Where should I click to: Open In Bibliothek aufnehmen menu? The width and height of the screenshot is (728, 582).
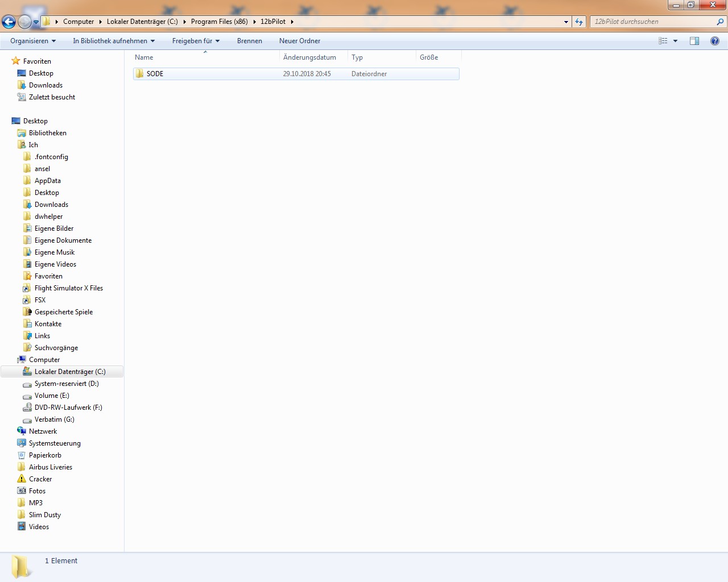point(114,41)
